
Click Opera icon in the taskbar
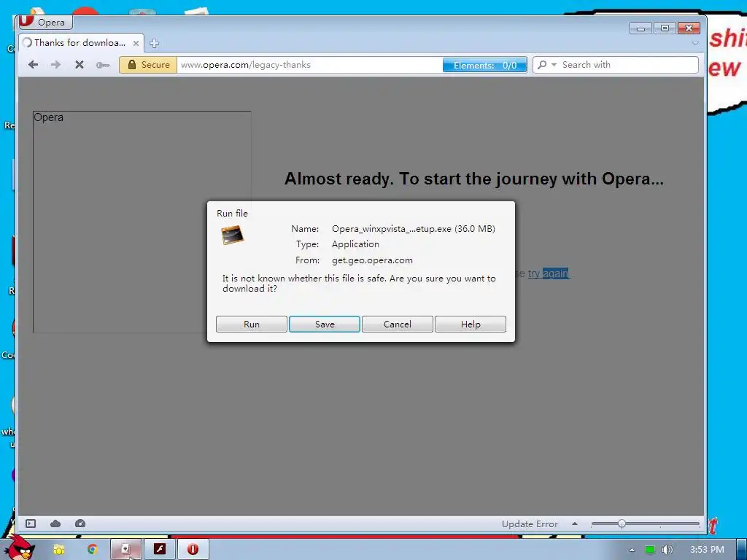[x=193, y=549]
